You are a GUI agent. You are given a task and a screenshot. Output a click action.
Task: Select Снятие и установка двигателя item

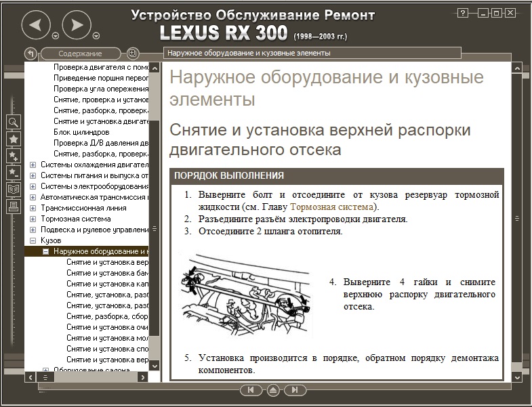[x=101, y=121]
